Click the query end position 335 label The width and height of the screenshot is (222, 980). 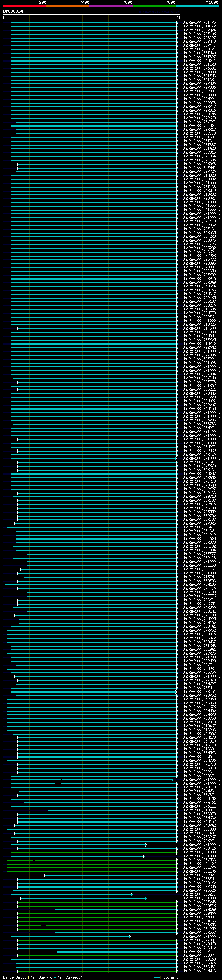pyautogui.click(x=175, y=17)
